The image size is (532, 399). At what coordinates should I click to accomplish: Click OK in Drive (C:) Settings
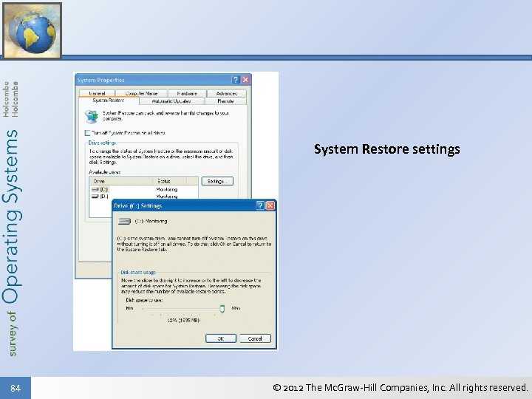pyautogui.click(x=220, y=338)
